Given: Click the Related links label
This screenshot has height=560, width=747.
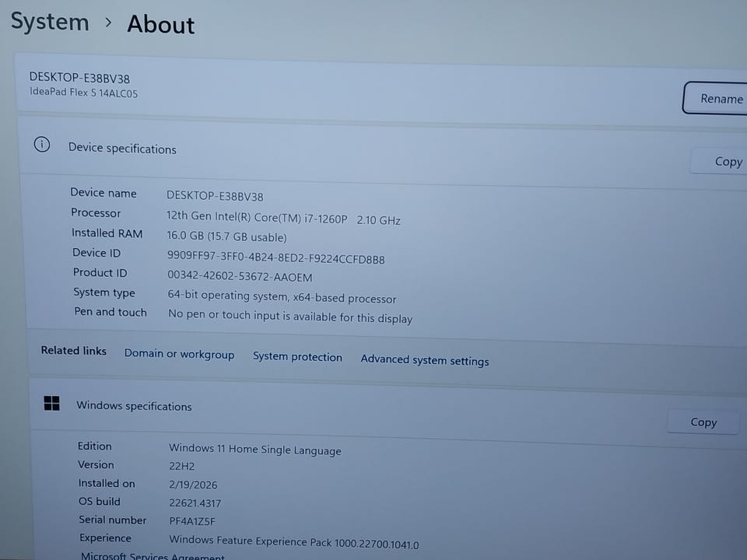Looking at the screenshot, I should pos(73,351).
